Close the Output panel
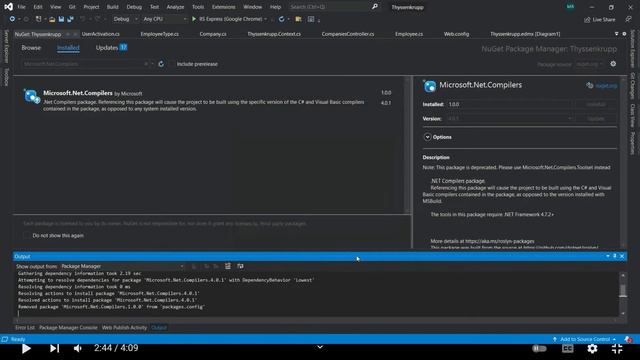The image size is (640, 360). click(622, 256)
